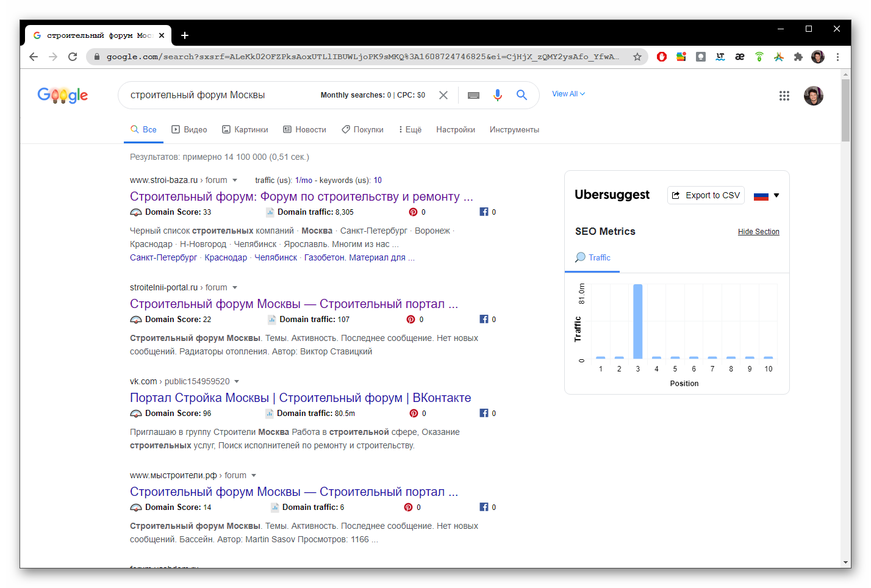
Task: Open the Google apps grid
Action: [784, 96]
